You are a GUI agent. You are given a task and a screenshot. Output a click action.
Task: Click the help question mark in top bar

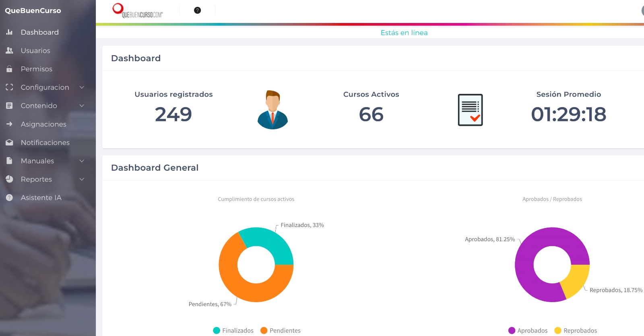click(x=197, y=10)
